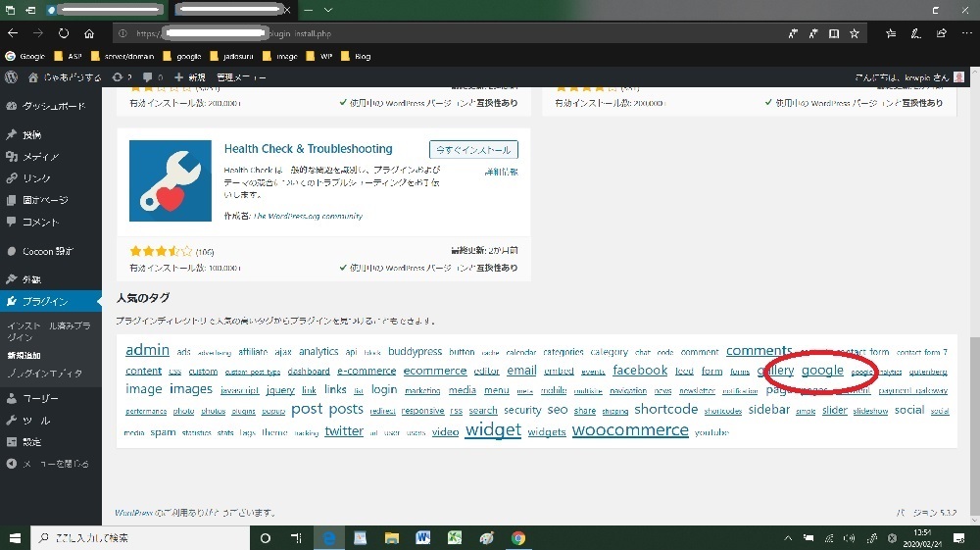Launch Chrome from the Windows taskbar
The image size is (980, 550).
point(517,538)
